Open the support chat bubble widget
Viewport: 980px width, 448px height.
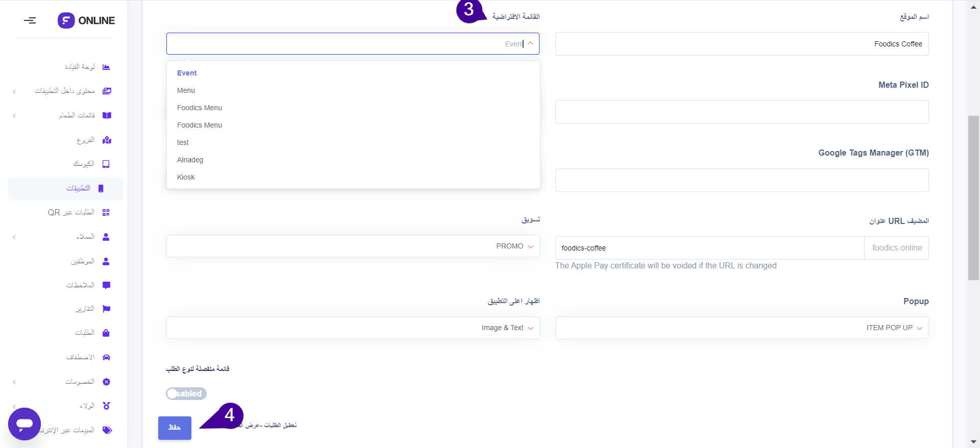24,424
